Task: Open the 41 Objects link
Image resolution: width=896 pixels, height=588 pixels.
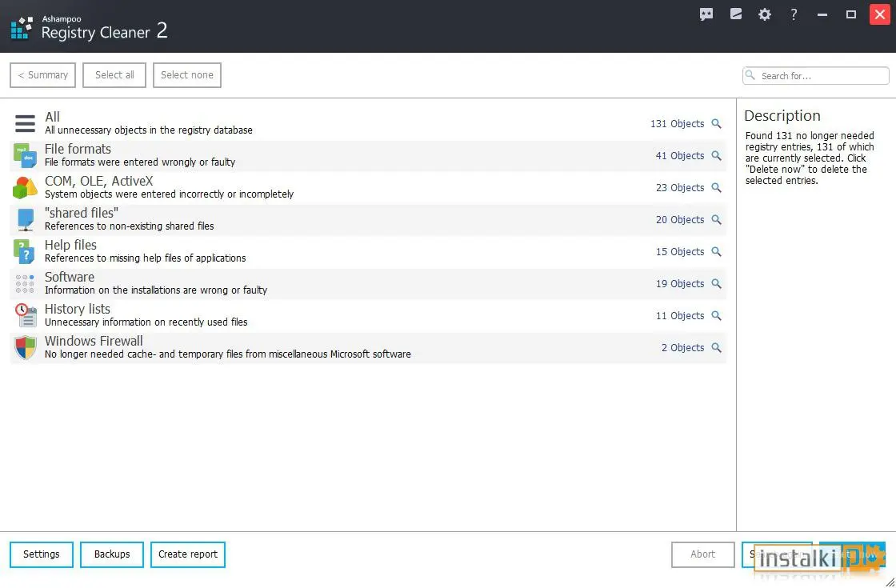Action: tap(680, 155)
